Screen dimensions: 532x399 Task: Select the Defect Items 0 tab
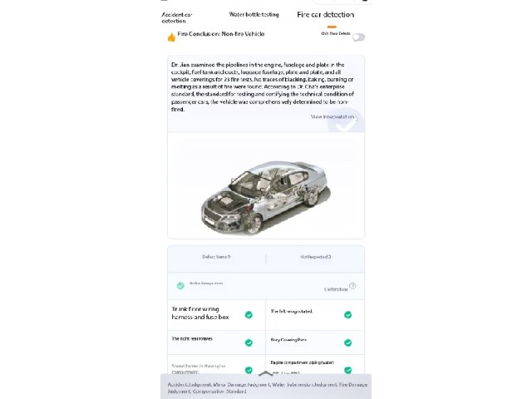click(216, 257)
